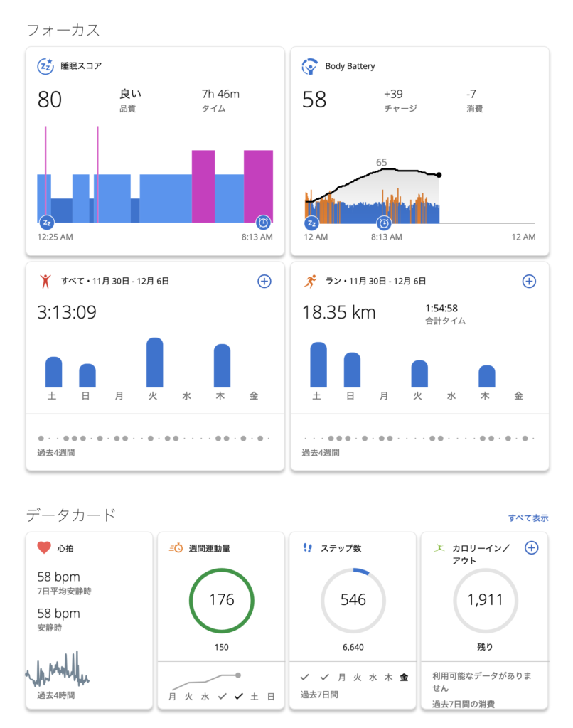Click the bold 金 day in steps card
The height and width of the screenshot is (728, 573).
pos(404,678)
